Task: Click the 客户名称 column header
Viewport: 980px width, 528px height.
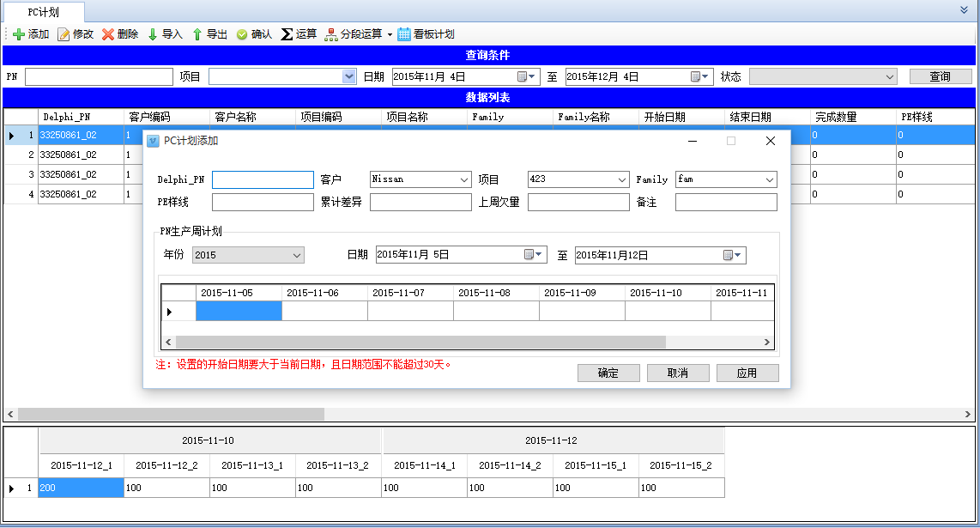Action: pyautogui.click(x=252, y=117)
